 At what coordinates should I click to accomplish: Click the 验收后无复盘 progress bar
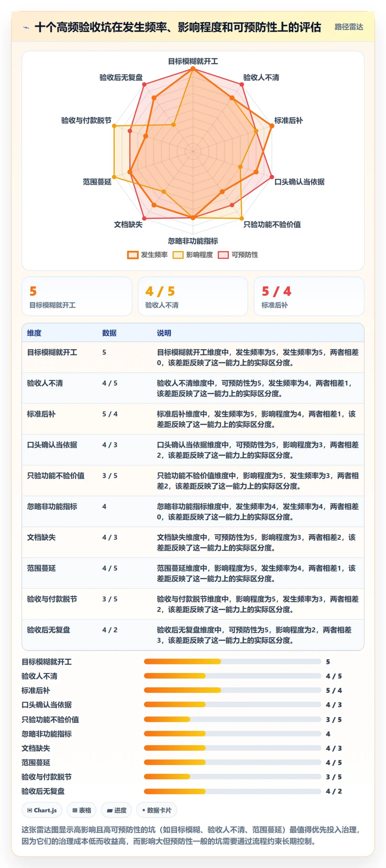[x=232, y=791]
